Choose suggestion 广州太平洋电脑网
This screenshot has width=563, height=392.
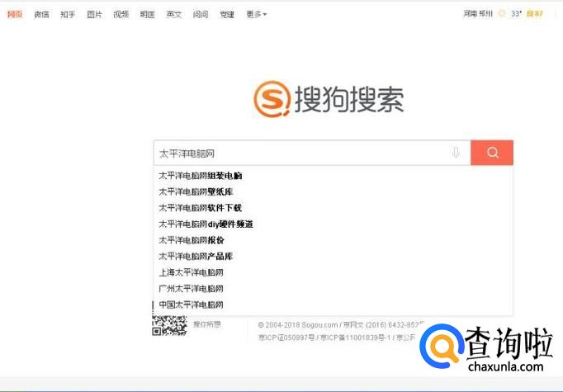333,289
